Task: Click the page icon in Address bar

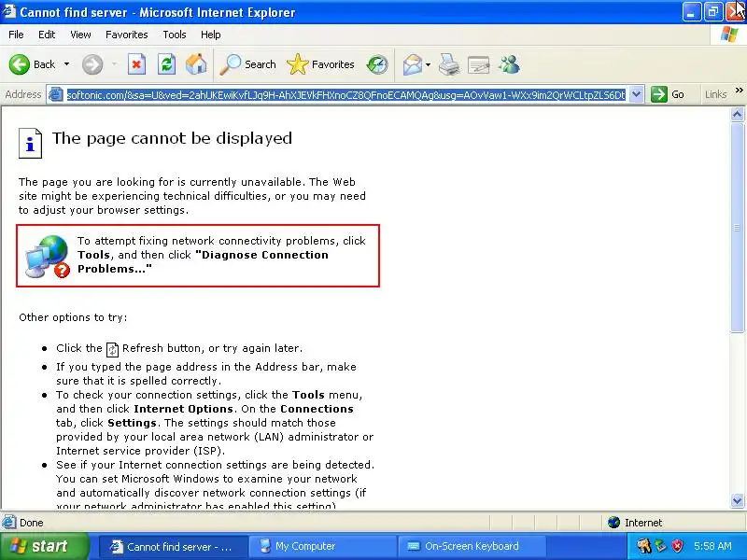Action: 56,94
